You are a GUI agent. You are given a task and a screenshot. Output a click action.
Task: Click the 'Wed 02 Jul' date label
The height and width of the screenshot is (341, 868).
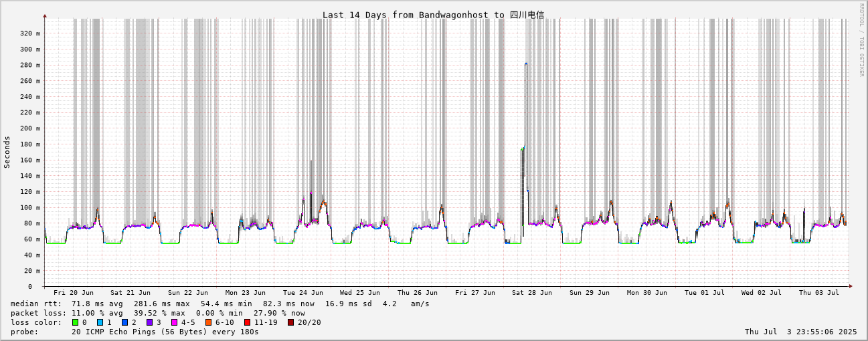tap(762, 293)
